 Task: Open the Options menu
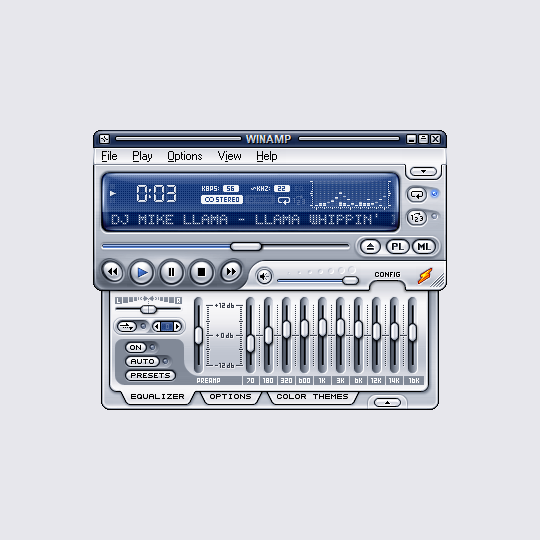[x=185, y=156]
